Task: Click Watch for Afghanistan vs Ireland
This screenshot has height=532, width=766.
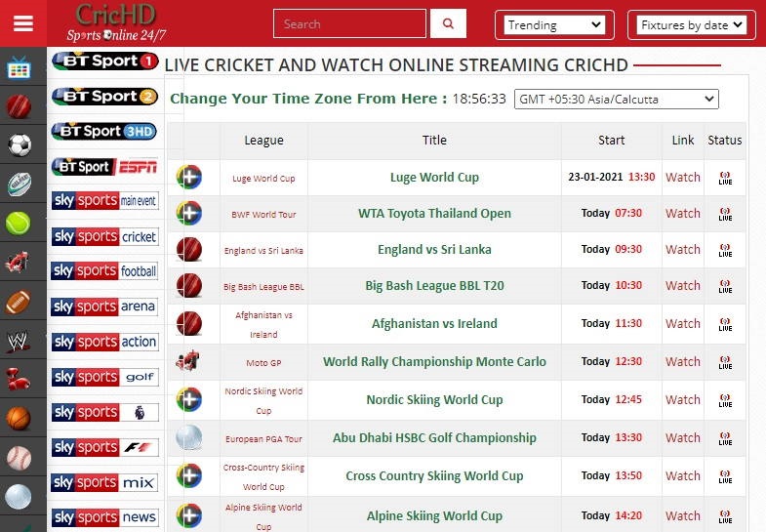Action: 682,323
